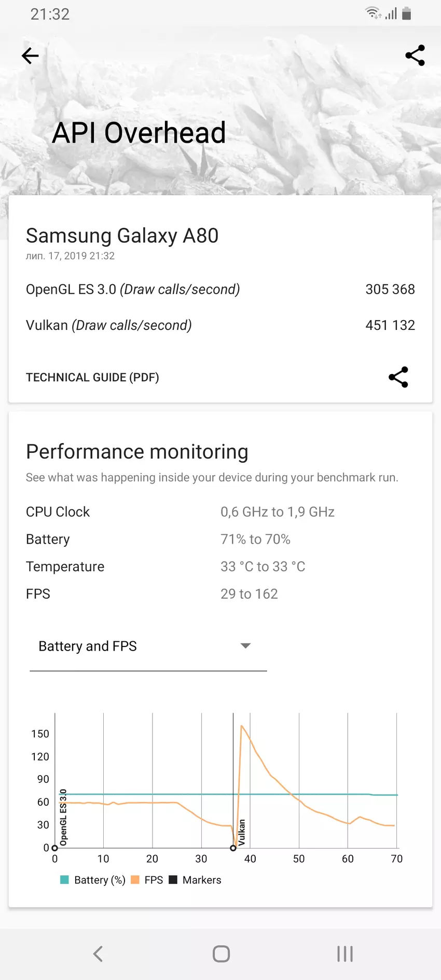The image size is (441, 980).
Task: Tap the FPS peak point on chart
Action: tap(242, 726)
